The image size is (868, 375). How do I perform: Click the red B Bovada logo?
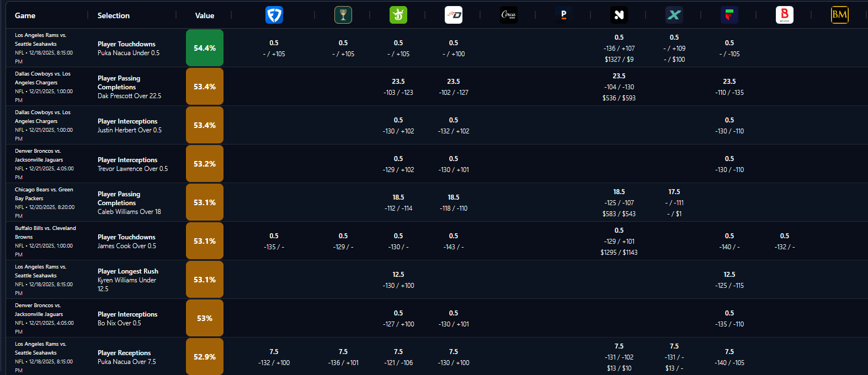tap(785, 15)
